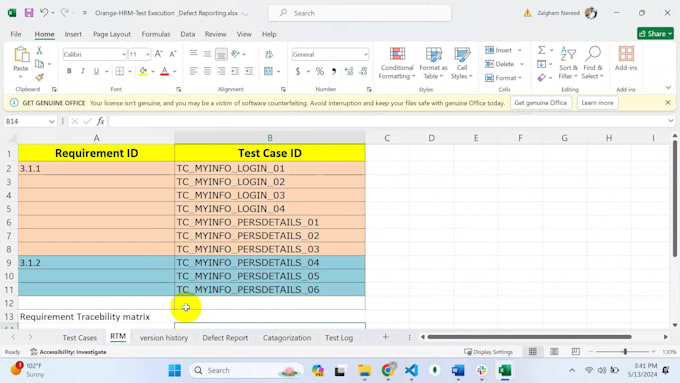The image size is (680, 383).
Task: Toggle middle vertical alignment
Action: (207, 54)
